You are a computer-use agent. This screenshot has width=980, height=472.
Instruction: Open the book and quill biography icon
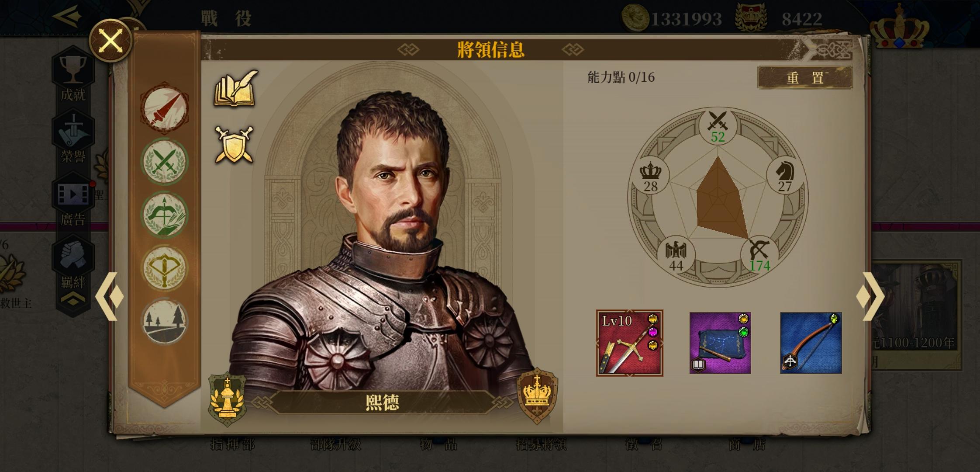coord(236,88)
